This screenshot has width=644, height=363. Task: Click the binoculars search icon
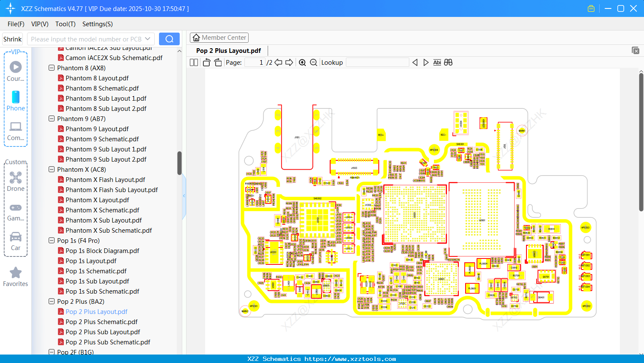pos(448,63)
